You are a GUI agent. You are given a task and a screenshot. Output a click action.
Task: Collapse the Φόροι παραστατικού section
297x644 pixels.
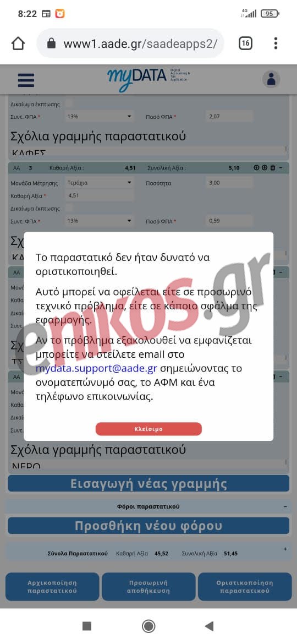[285, 507]
